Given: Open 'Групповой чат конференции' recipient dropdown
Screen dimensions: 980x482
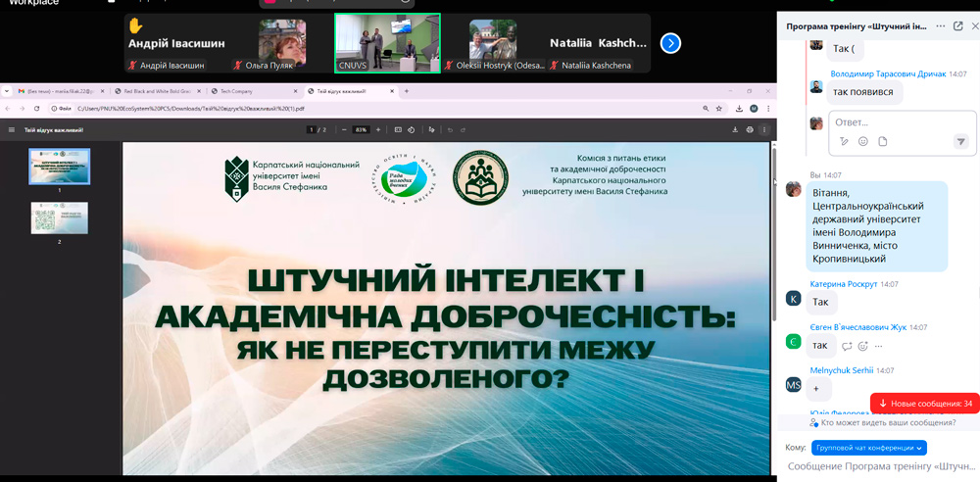Looking at the screenshot, I should [868, 448].
